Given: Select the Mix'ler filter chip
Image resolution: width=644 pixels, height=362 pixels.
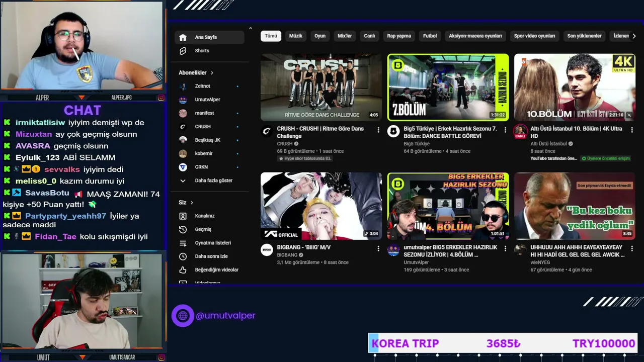Looking at the screenshot, I should click(x=345, y=36).
